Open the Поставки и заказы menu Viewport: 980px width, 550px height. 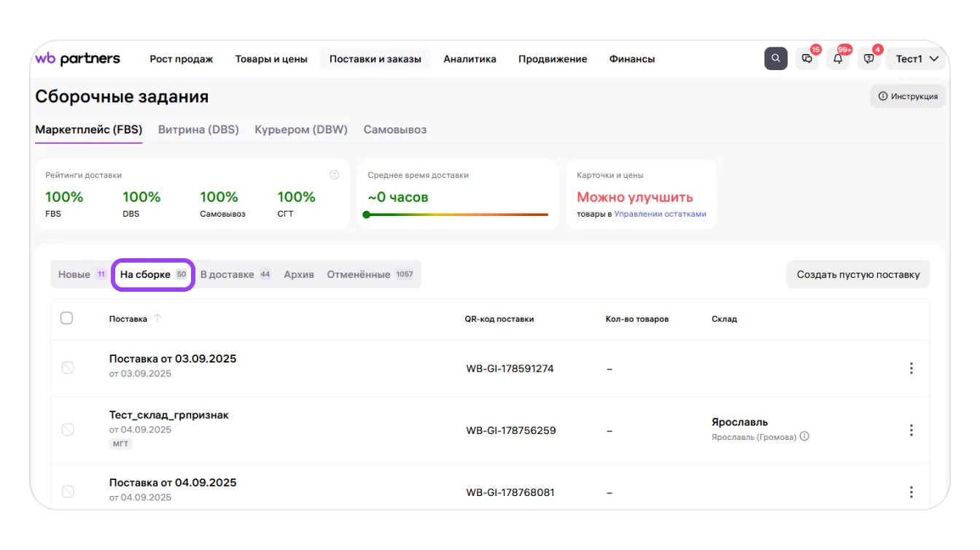click(x=375, y=59)
